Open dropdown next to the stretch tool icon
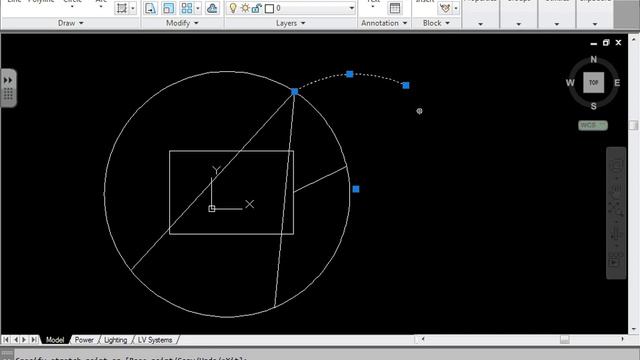Viewport: 640px width, 360px height. click(133, 8)
